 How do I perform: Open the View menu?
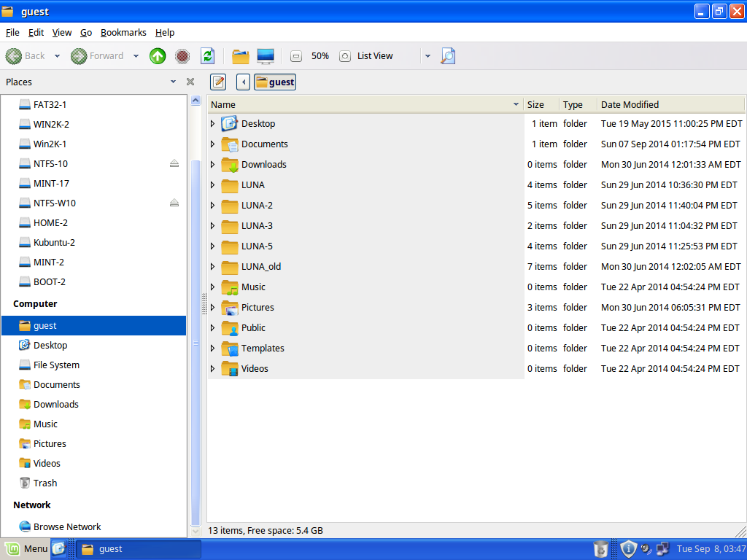[62, 32]
